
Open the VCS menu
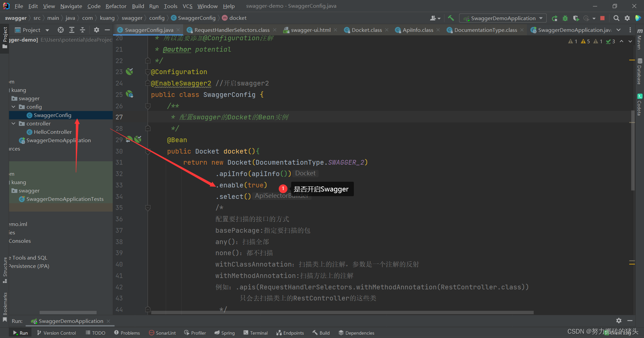click(187, 6)
